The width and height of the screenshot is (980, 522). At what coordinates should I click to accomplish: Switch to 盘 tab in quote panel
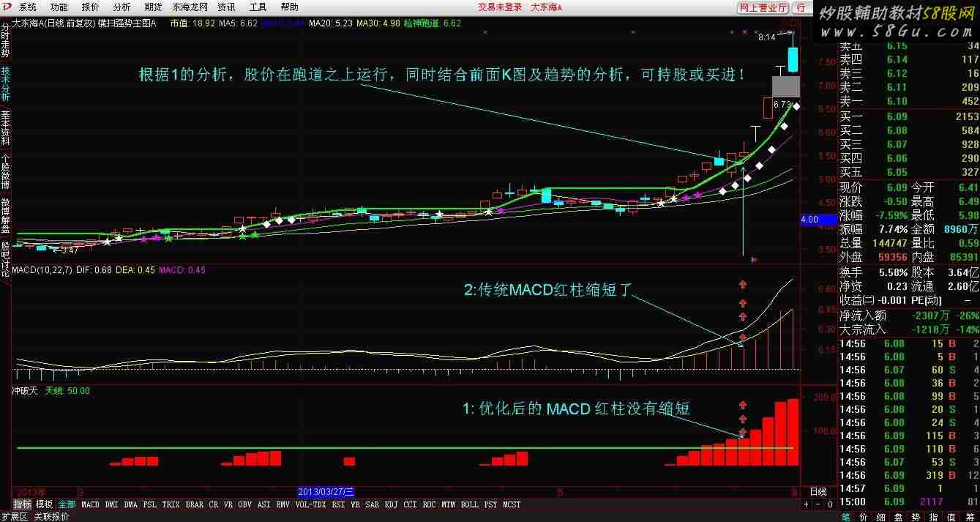pos(899,516)
